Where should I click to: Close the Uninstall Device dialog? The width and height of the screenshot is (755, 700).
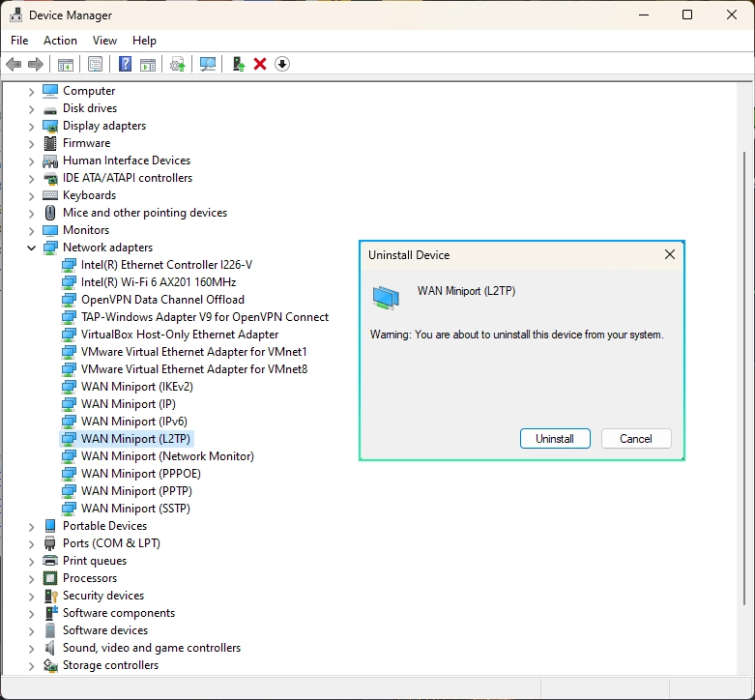point(669,254)
